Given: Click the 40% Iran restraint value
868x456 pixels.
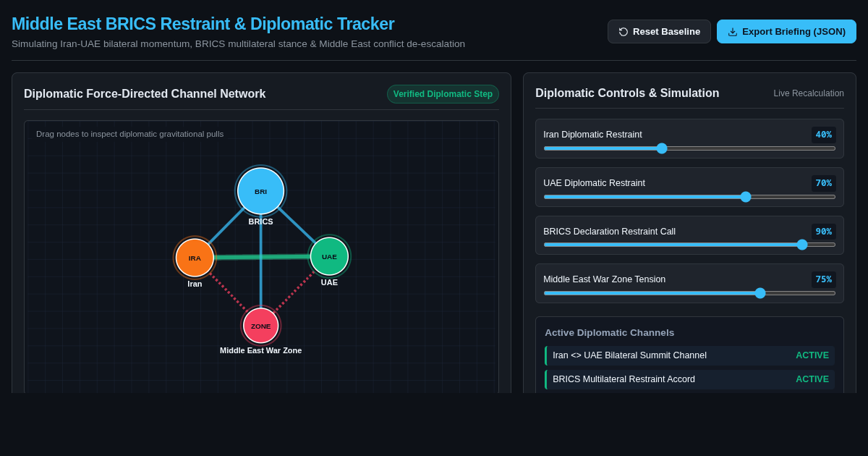Looking at the screenshot, I should coord(823,135).
